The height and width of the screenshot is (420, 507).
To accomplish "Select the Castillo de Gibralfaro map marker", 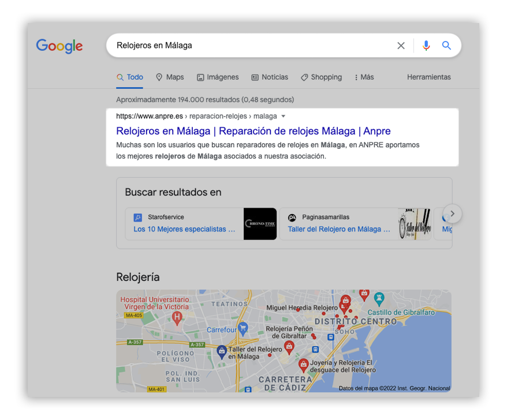I will tap(379, 298).
